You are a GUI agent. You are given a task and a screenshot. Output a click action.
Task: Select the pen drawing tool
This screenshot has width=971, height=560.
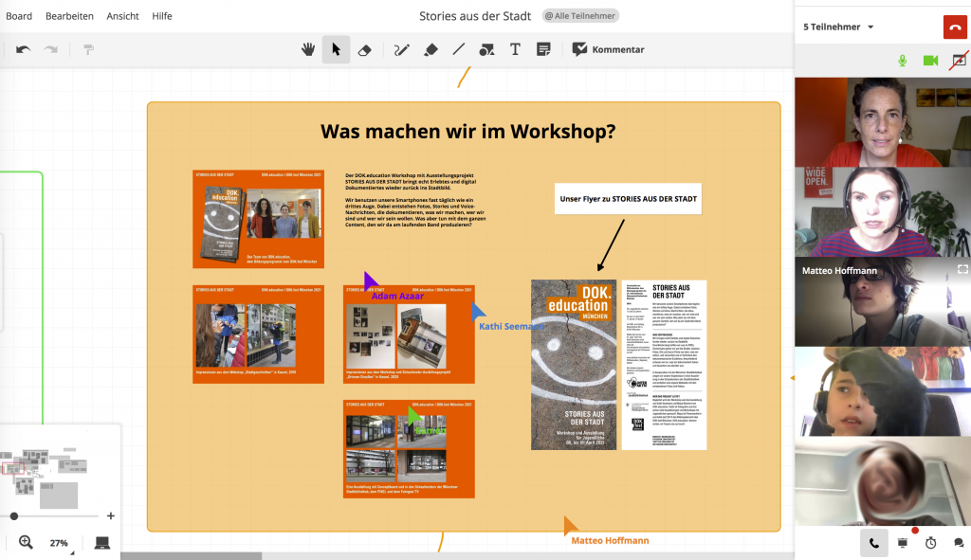click(402, 49)
